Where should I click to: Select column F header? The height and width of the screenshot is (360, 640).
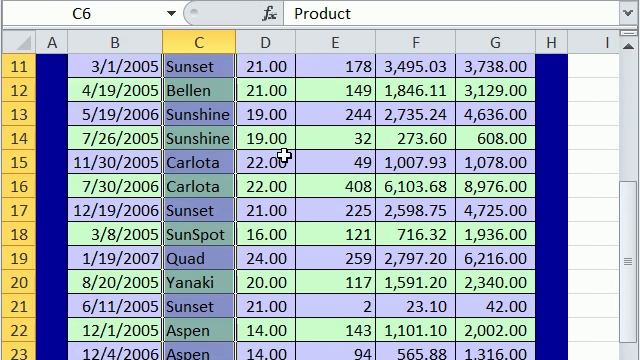[415, 42]
